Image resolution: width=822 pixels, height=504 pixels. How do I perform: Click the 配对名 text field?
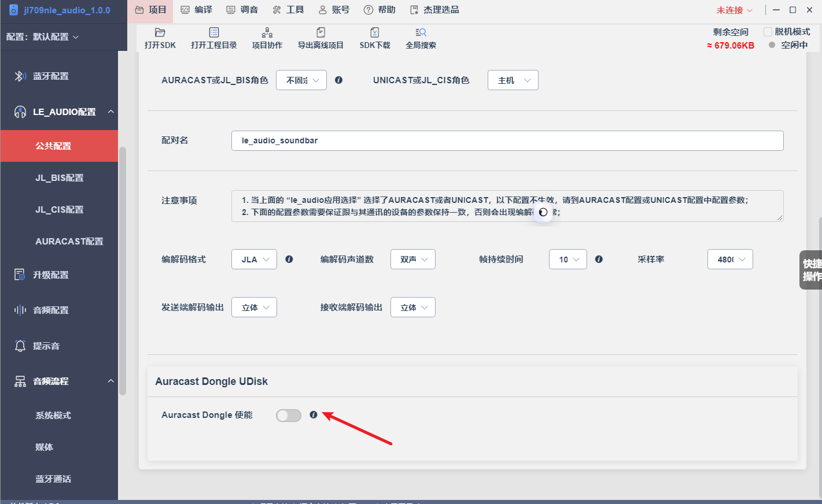[507, 140]
